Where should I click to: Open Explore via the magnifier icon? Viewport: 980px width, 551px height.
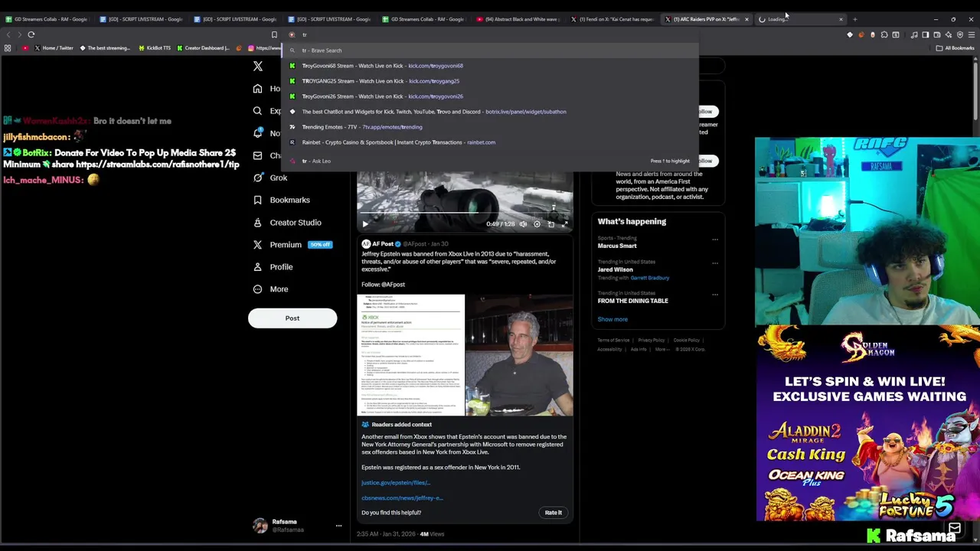coord(257,111)
